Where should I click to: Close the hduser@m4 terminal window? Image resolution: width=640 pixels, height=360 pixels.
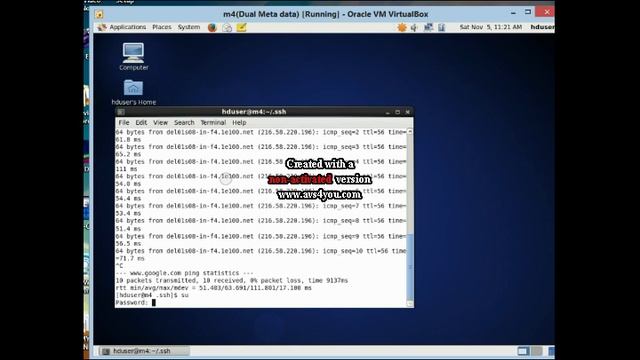click(x=407, y=112)
